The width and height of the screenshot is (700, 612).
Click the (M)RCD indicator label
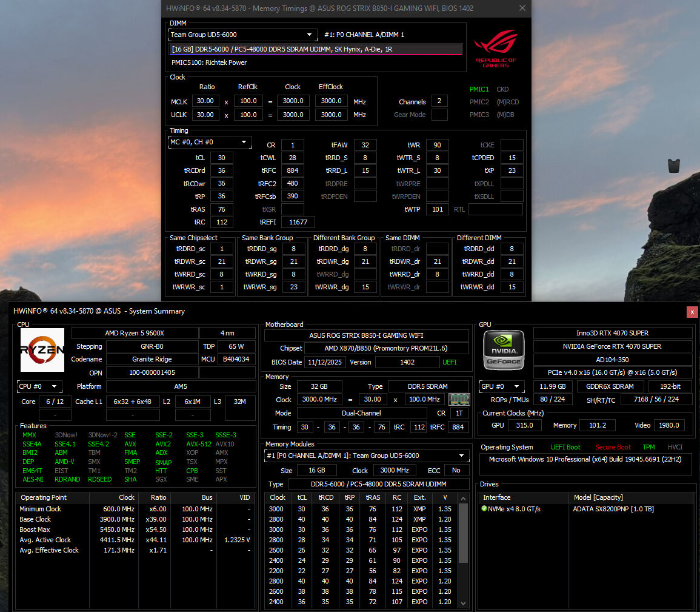pyautogui.click(x=508, y=102)
